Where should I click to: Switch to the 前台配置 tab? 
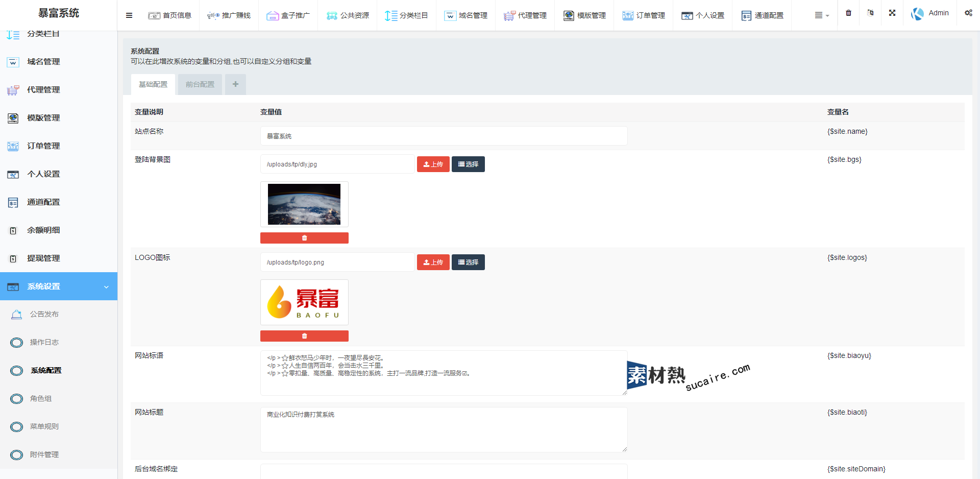[200, 84]
